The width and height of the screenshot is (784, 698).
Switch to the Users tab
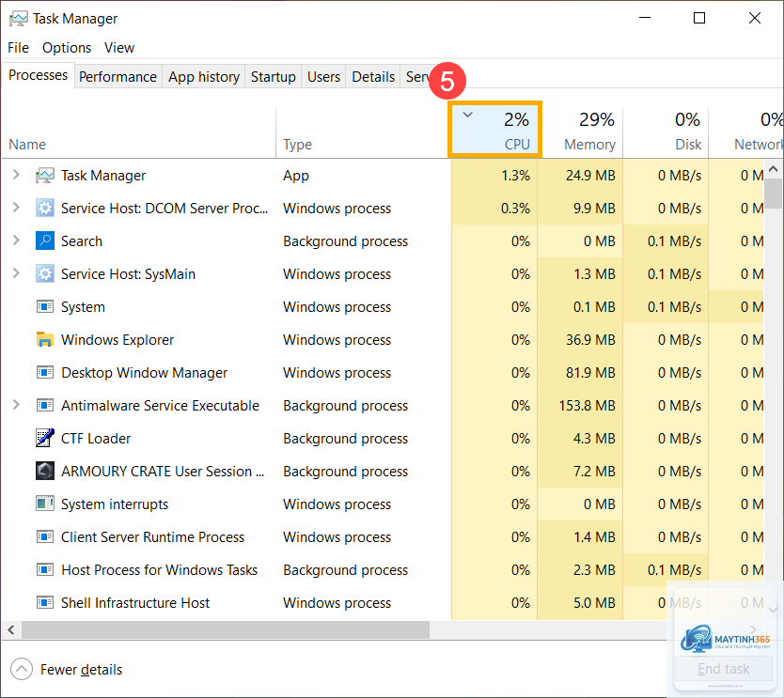tap(323, 77)
